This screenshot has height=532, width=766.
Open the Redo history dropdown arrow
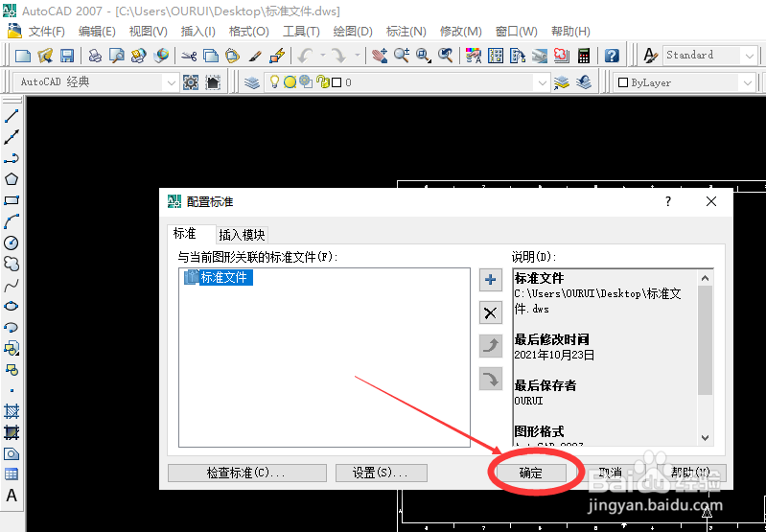pos(357,56)
